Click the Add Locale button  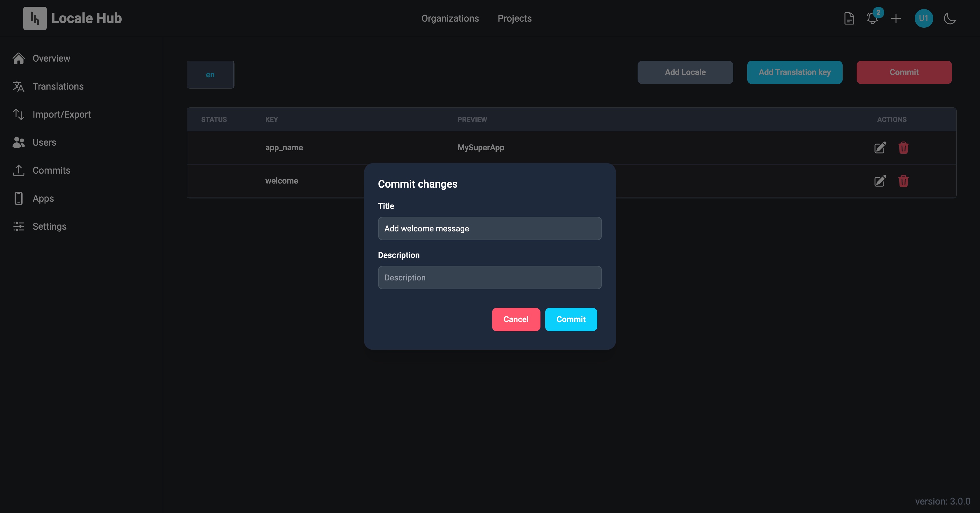coord(685,72)
